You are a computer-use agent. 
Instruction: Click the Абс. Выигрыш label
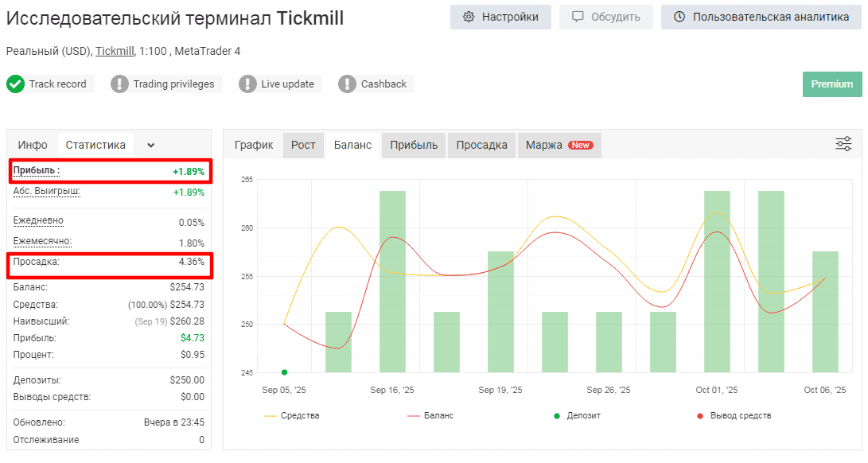coord(46,192)
